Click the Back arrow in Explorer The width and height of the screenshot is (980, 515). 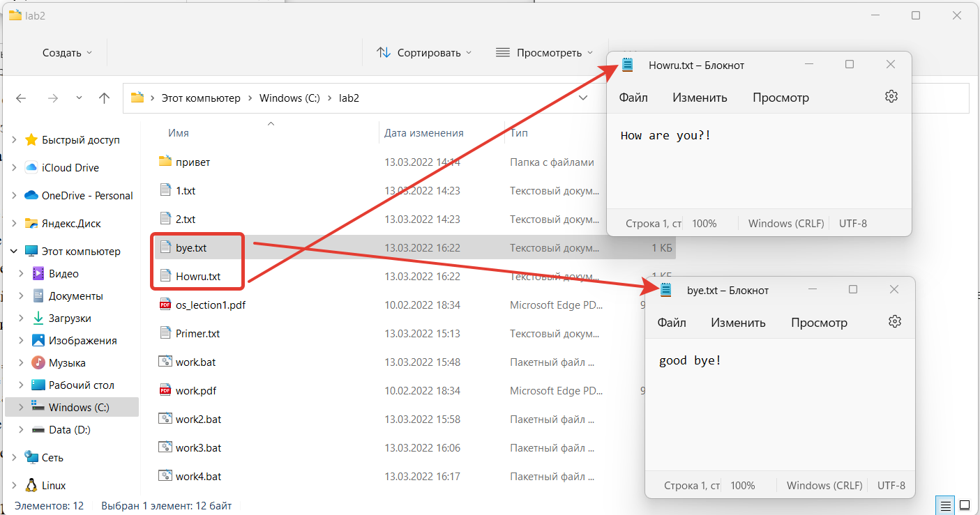tap(21, 98)
